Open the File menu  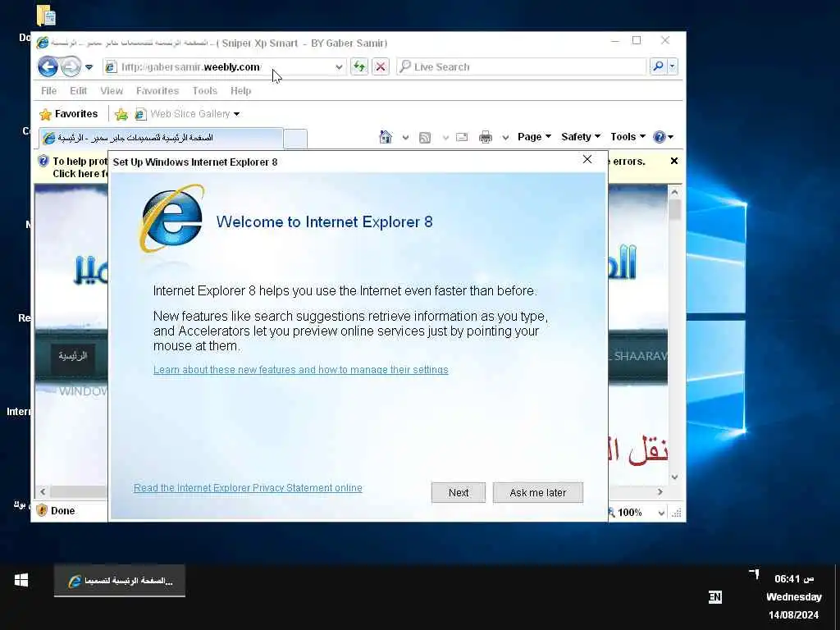pyautogui.click(x=48, y=91)
